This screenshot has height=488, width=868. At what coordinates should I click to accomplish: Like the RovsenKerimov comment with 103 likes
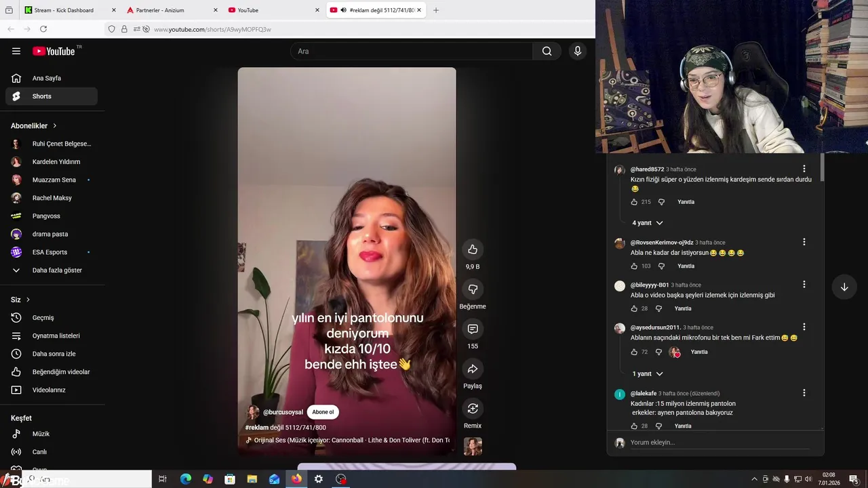[x=634, y=266]
